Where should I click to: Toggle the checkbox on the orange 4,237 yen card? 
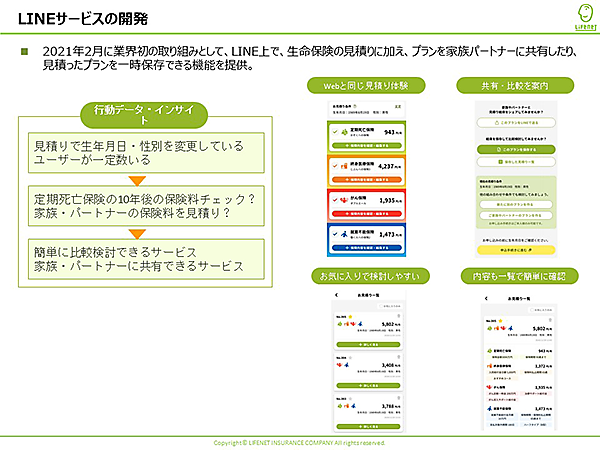pos(335,166)
